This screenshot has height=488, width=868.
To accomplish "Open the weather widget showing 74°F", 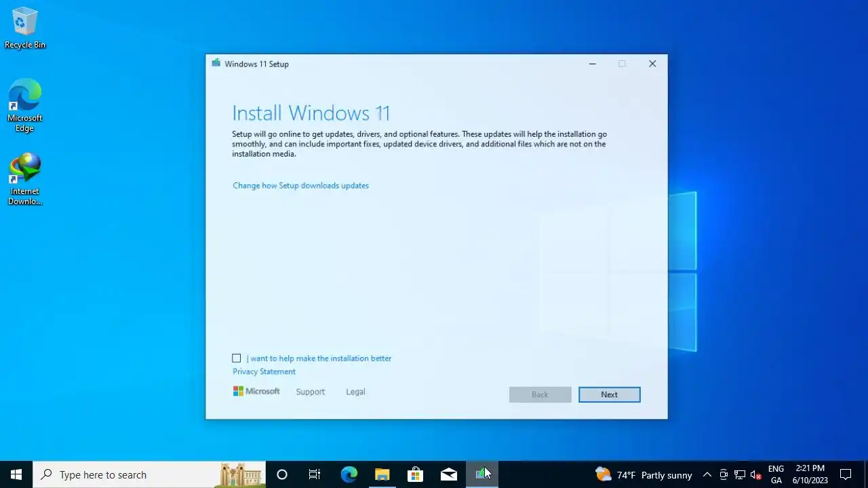I will pos(644,474).
